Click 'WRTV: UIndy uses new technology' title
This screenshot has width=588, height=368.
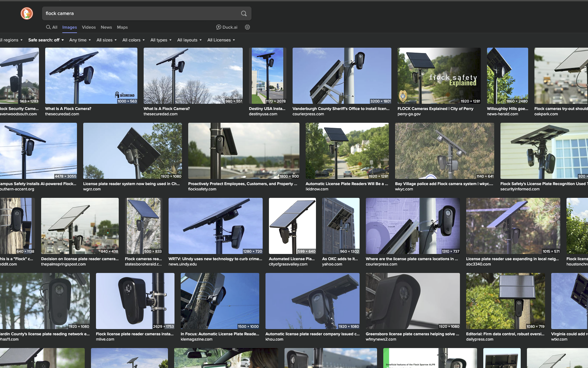(215, 259)
